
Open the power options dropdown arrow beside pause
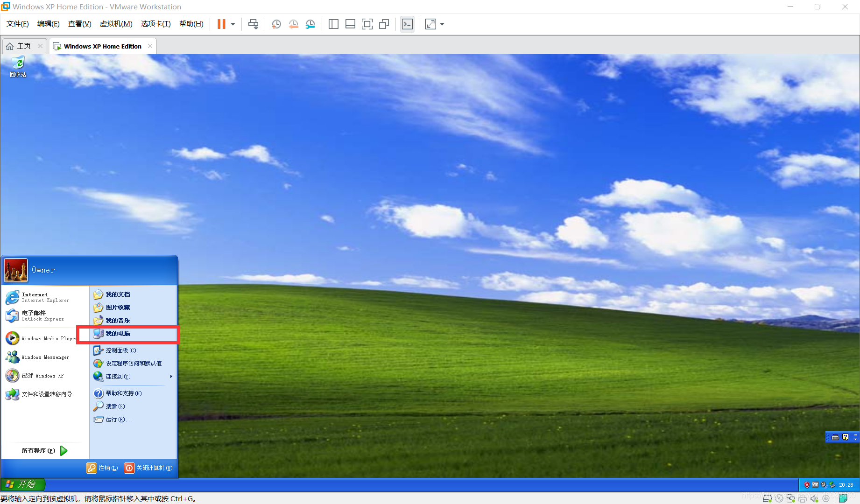tap(233, 24)
